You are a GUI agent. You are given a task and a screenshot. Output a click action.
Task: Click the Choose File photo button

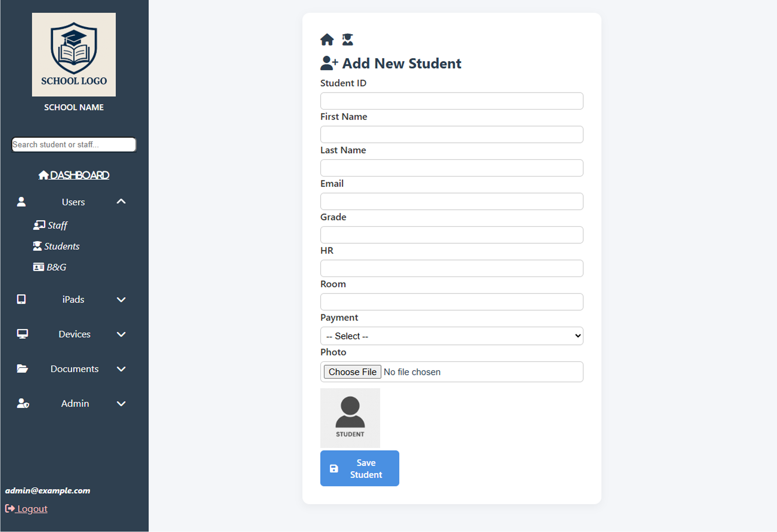click(x=352, y=372)
